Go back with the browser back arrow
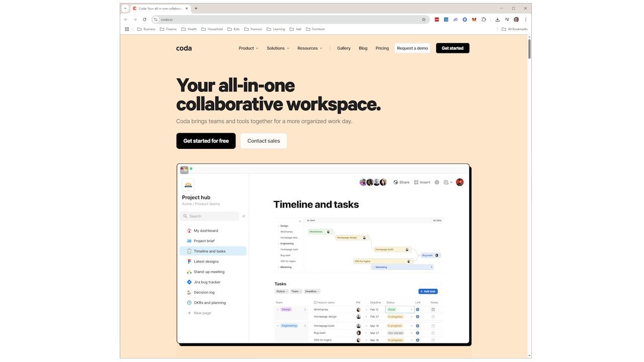 click(126, 20)
